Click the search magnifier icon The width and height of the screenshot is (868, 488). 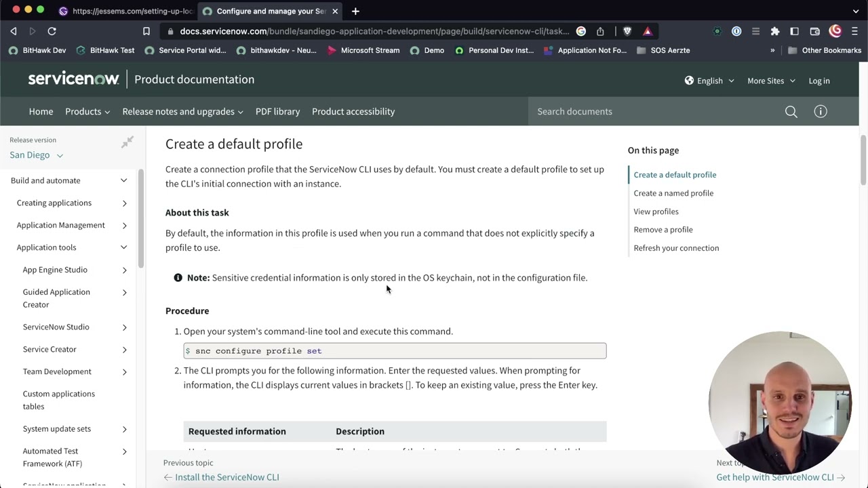coord(791,111)
